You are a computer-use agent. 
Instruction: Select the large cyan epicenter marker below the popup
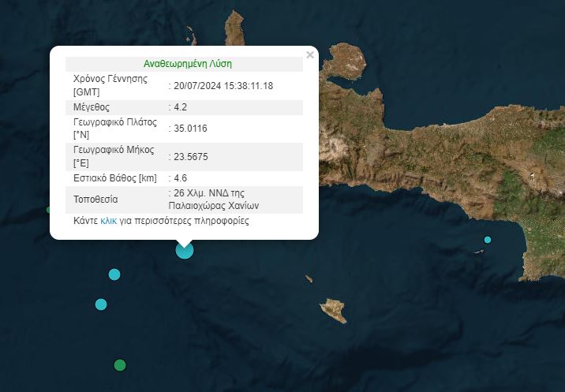point(185,250)
